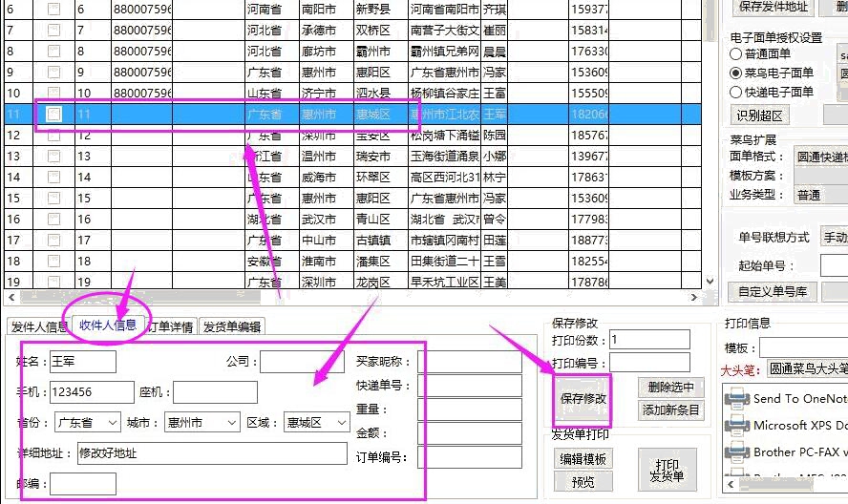Viewport: 848px width, 504px height.
Task: Open the 模板方案 dropdown
Action: point(820,177)
